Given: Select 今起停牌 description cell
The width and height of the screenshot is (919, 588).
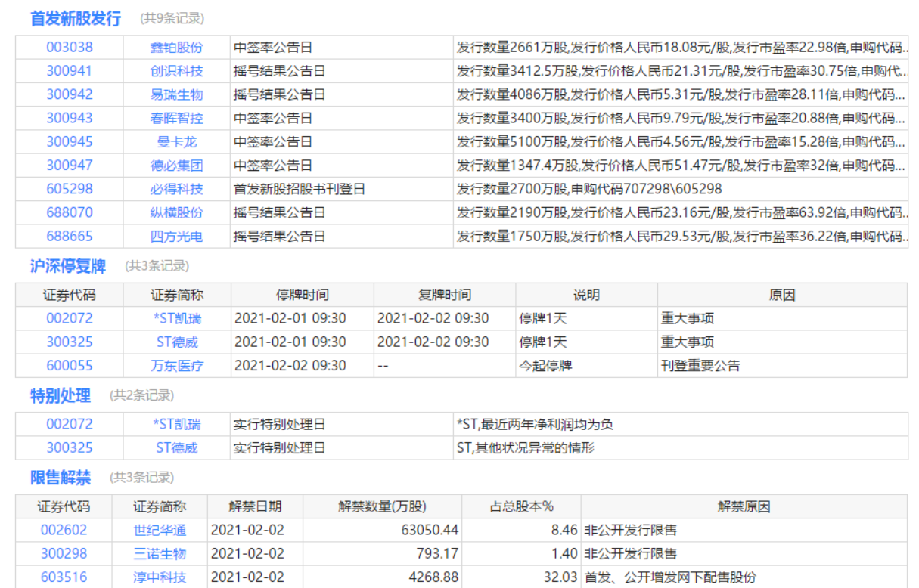Looking at the screenshot, I should 586,366.
